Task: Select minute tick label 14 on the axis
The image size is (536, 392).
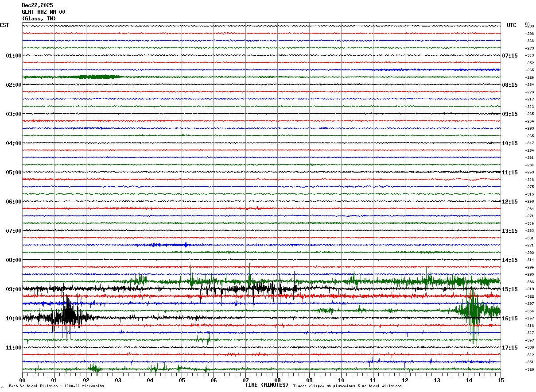Action: (469, 380)
